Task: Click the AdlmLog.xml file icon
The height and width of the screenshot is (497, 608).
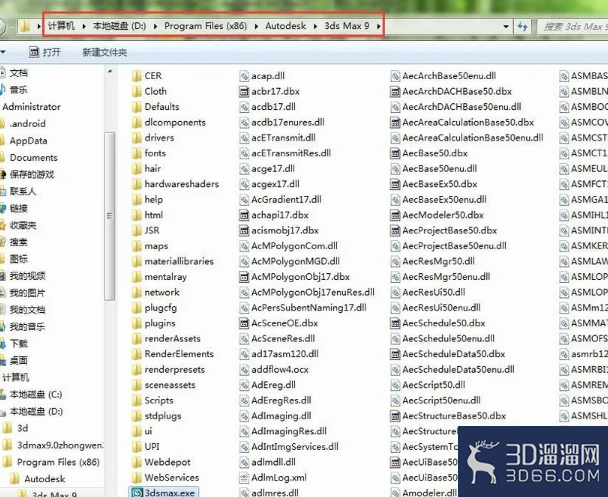Action: [244, 478]
